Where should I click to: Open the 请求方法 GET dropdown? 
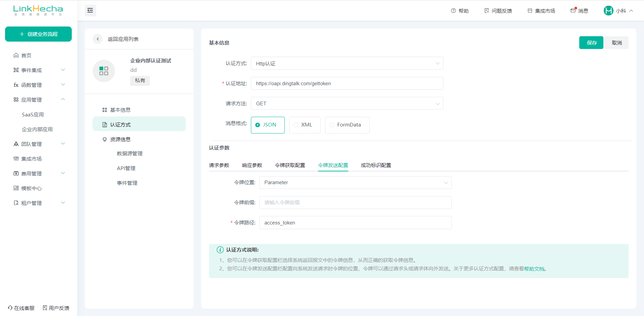point(347,104)
